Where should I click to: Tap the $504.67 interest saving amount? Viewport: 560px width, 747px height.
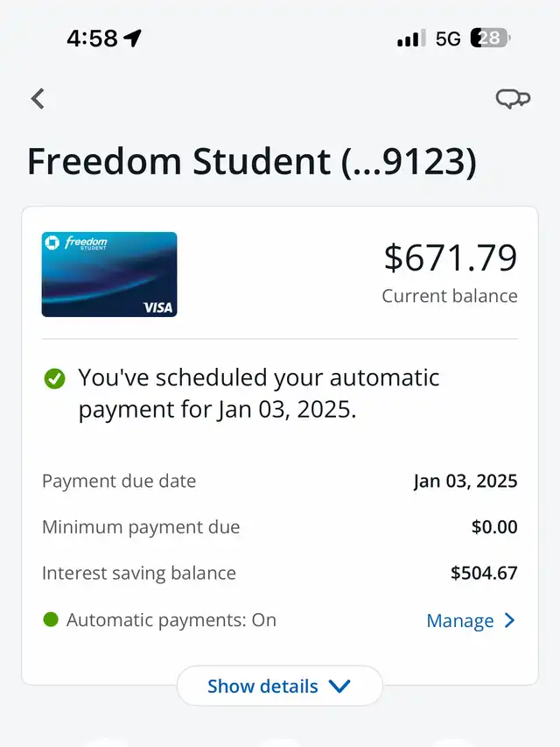click(484, 574)
